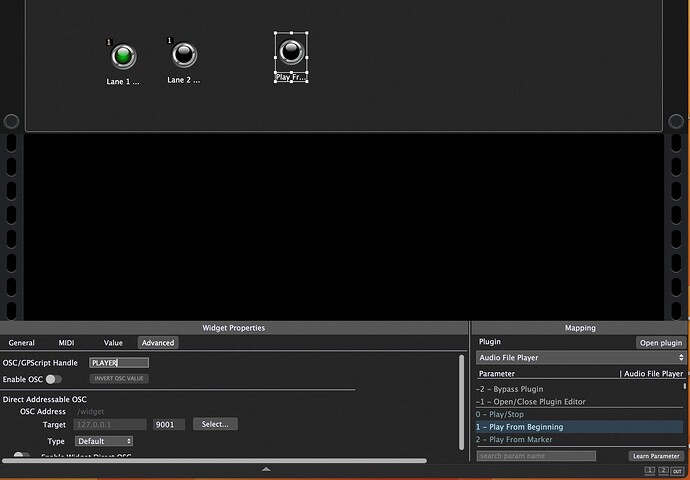This screenshot has width=690, height=480.
Task: Click the search param name field
Action: pyautogui.click(x=536, y=456)
